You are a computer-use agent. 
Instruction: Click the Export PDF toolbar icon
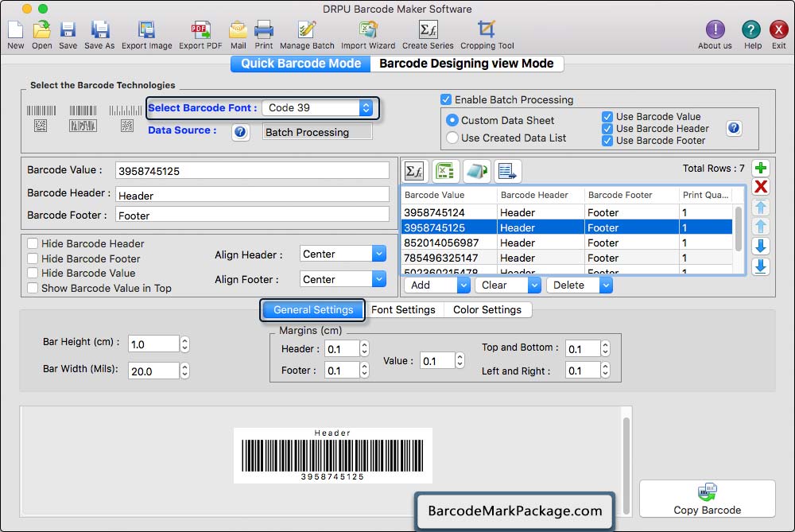pos(200,31)
